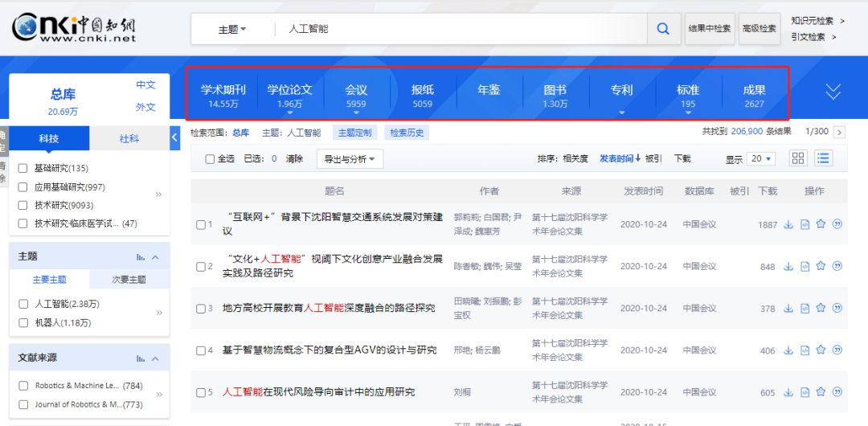Expand more 文献来源 options arrow
Screen dimensions: 868x426
click(159, 395)
